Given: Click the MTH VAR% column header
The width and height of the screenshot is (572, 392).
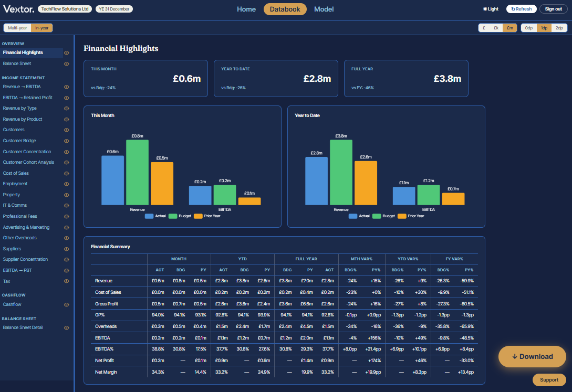Looking at the screenshot, I should pos(361,259).
